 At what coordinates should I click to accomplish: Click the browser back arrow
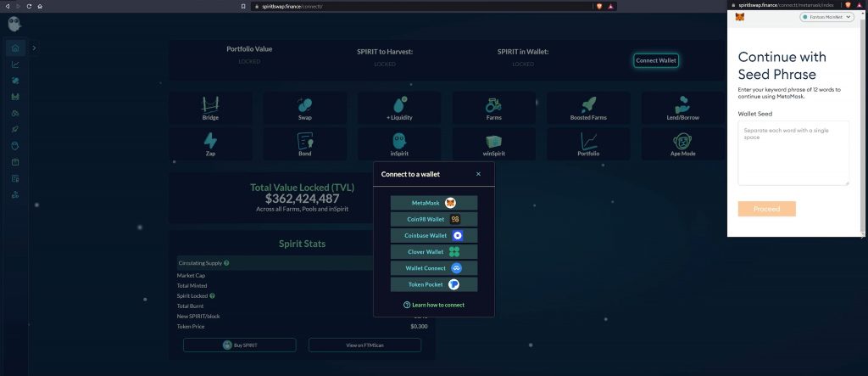7,6
